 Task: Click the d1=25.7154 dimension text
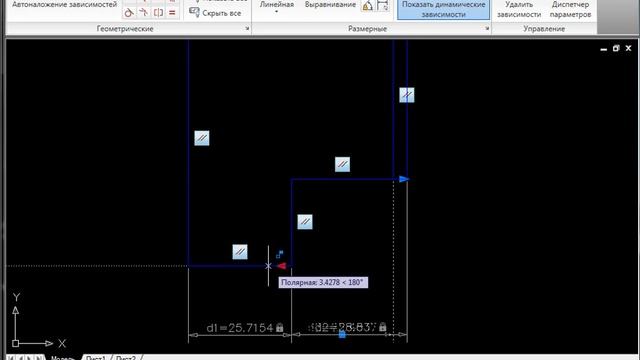click(240, 328)
